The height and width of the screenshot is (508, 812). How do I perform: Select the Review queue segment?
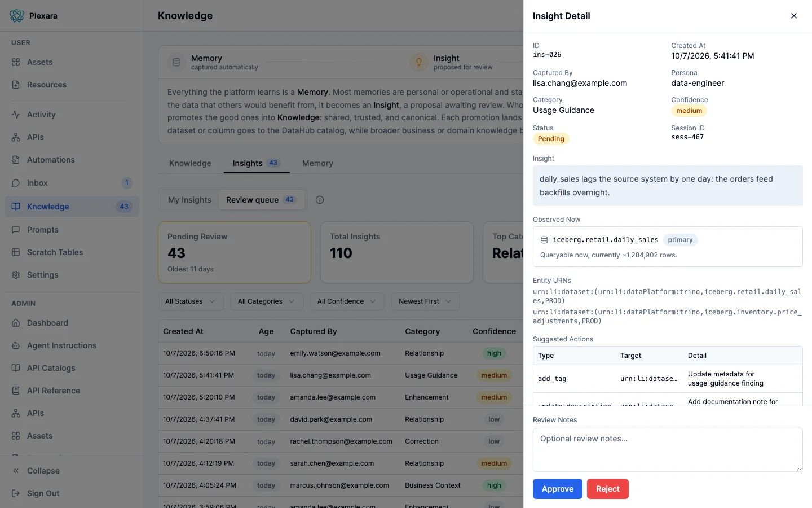coord(261,200)
